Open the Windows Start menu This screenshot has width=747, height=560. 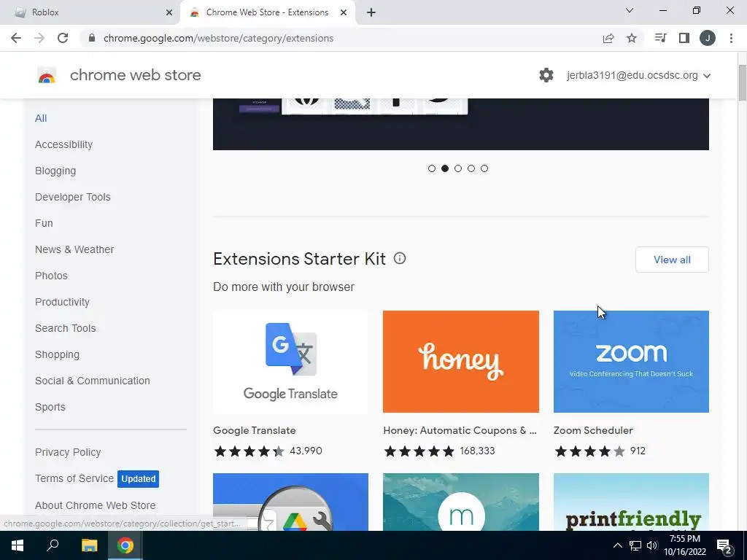coord(18,545)
